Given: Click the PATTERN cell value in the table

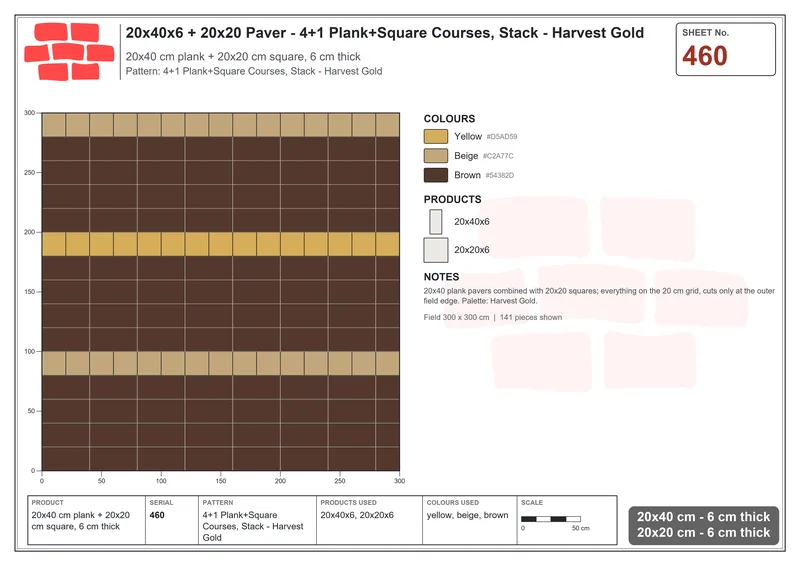Looking at the screenshot, I should click(253, 527).
